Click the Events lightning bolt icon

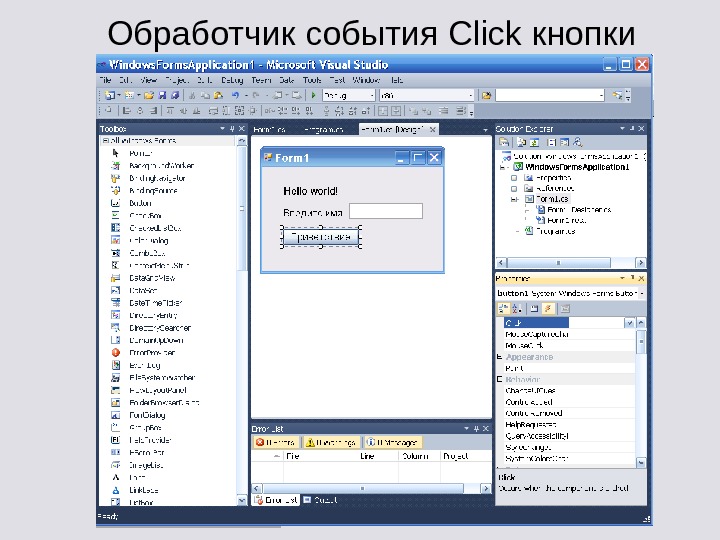click(548, 309)
